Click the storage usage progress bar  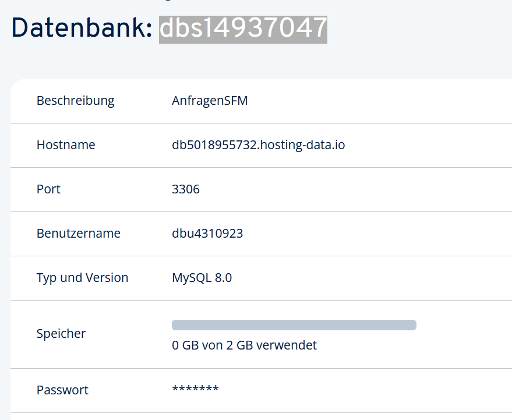pos(294,325)
